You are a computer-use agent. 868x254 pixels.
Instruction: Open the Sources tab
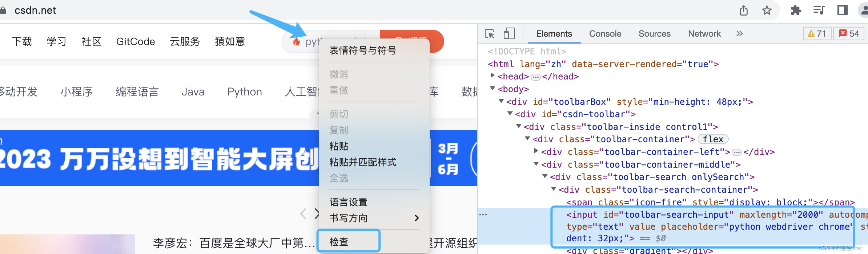655,34
